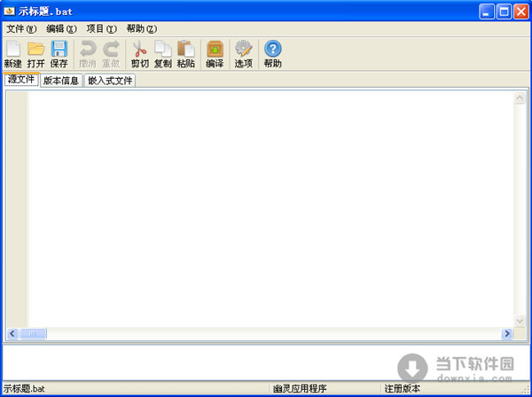The height and width of the screenshot is (397, 532).
Task: Click the horizontal scrollbar left arrow
Action: [x=12, y=333]
